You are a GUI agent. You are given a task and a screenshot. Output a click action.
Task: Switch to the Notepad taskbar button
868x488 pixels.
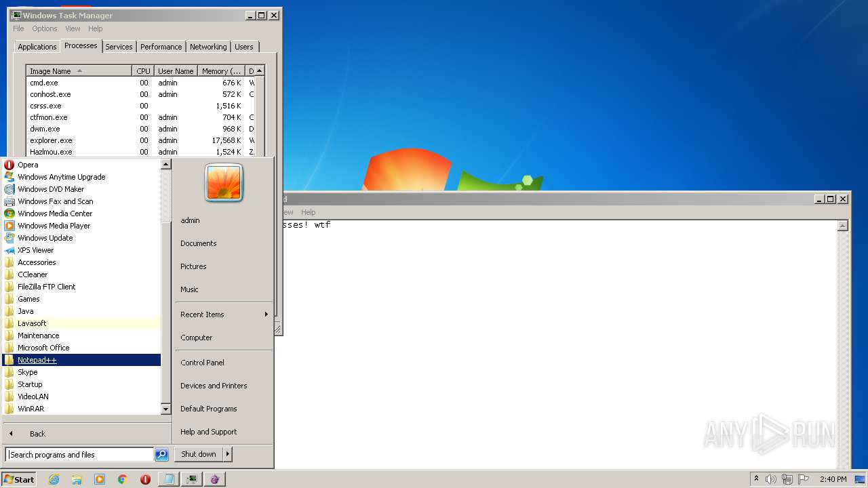click(x=168, y=479)
